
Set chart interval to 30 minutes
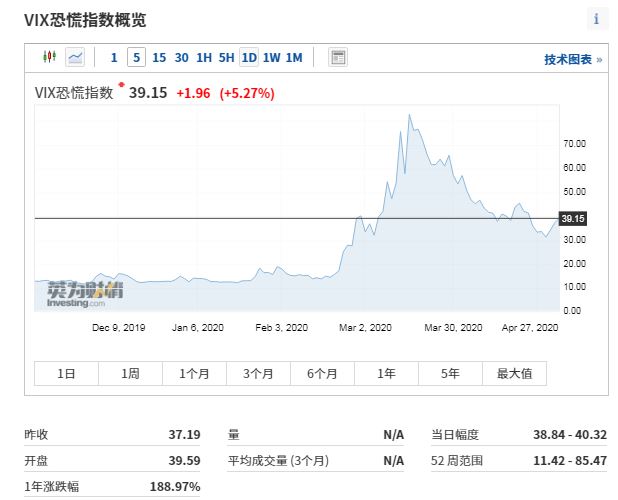click(181, 58)
